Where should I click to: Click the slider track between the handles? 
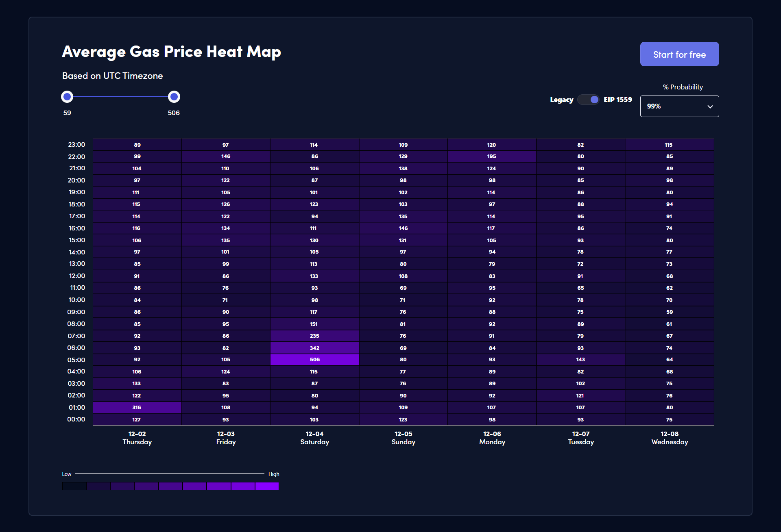pos(120,97)
